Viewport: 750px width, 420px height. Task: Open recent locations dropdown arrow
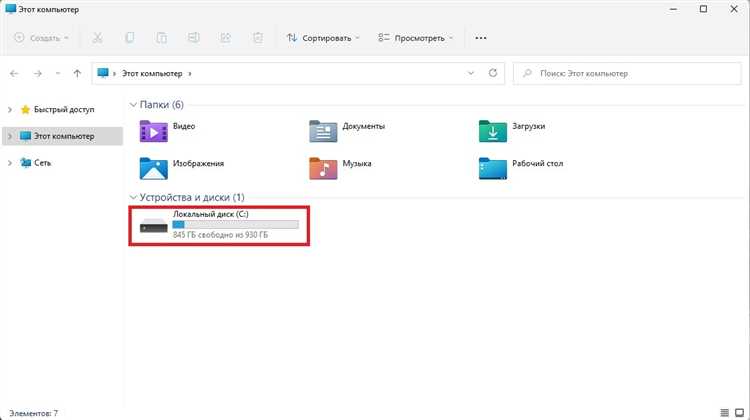point(58,73)
